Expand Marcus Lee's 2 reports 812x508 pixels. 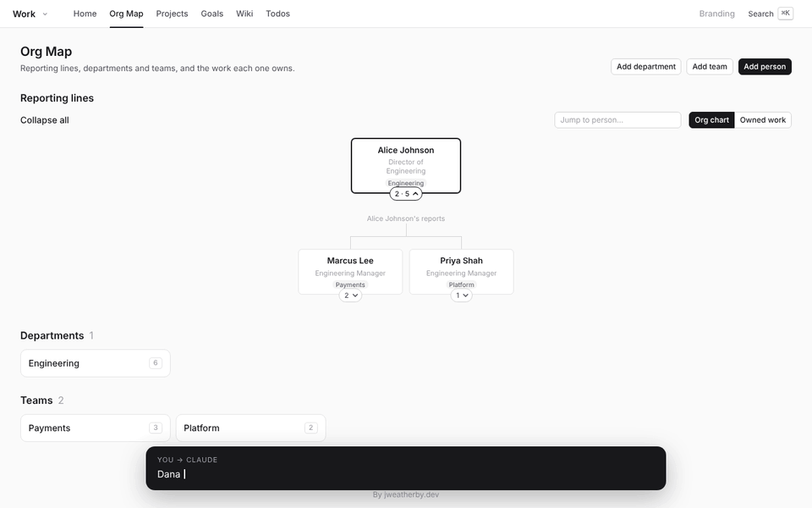coord(350,295)
